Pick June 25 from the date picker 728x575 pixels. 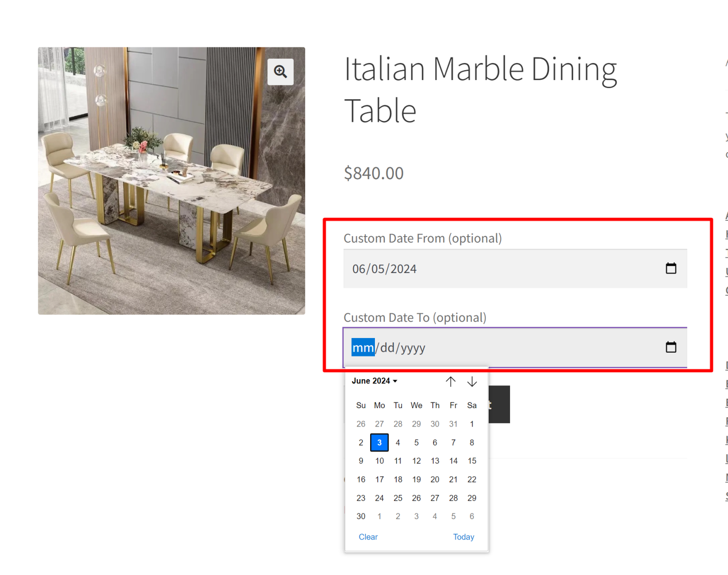click(398, 498)
